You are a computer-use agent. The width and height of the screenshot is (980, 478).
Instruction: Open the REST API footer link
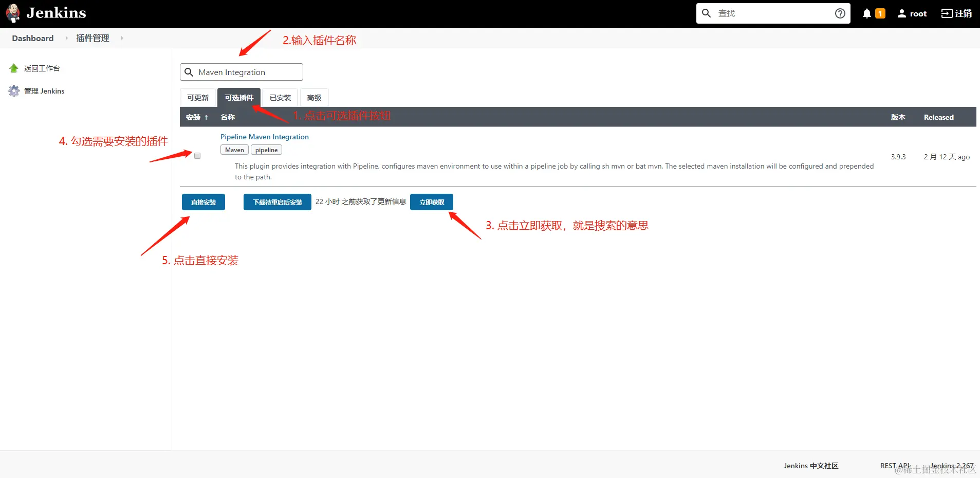click(x=895, y=466)
